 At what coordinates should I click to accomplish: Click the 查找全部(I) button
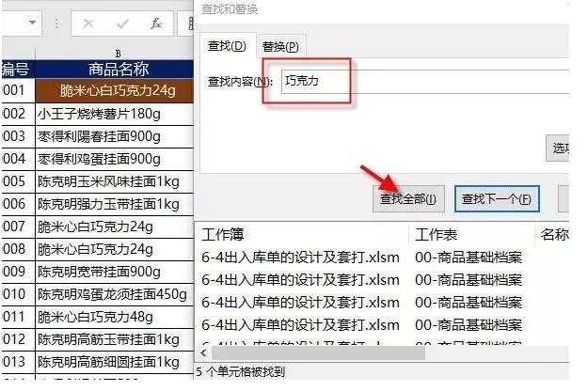click(x=407, y=199)
